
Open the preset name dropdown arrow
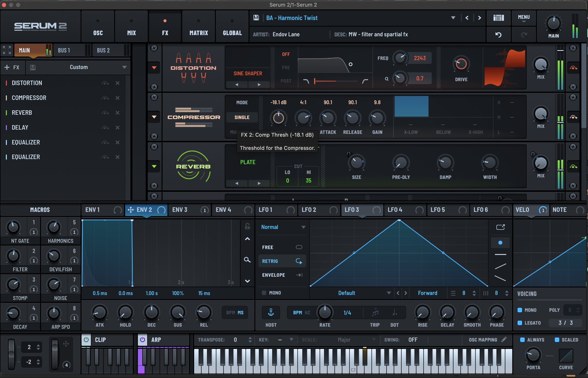(x=453, y=18)
